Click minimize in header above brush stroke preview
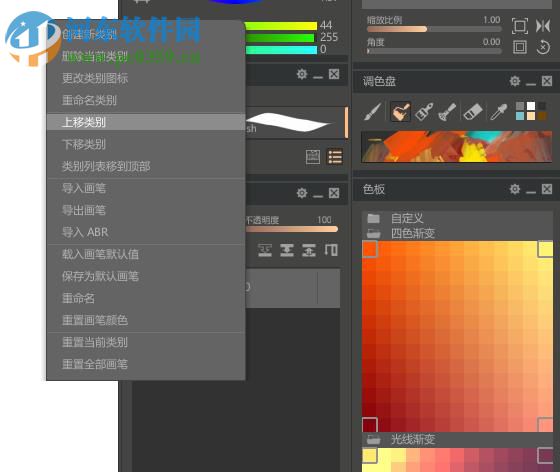This screenshot has height=472, width=560. [318, 77]
